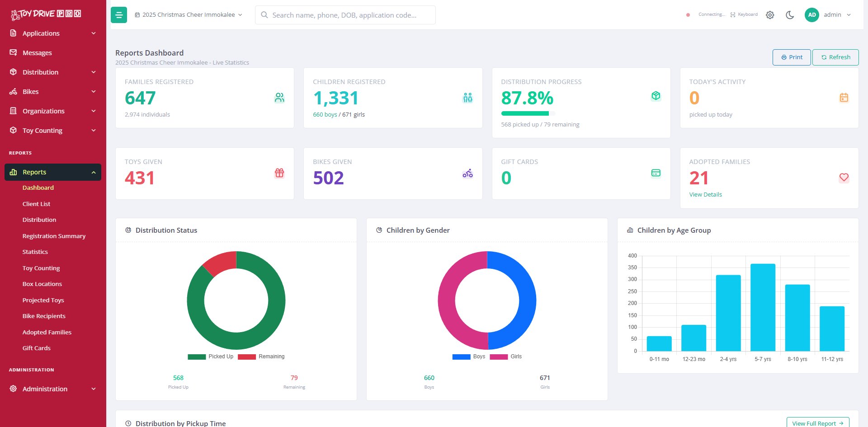The image size is (868, 427).
Task: Toggle the Boys legend swatch
Action: click(462, 357)
